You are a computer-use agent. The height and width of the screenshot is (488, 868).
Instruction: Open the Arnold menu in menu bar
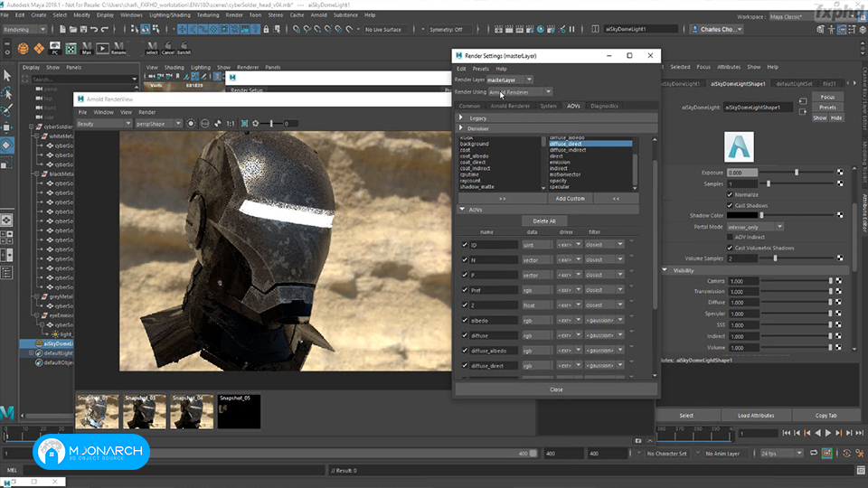pyautogui.click(x=318, y=15)
